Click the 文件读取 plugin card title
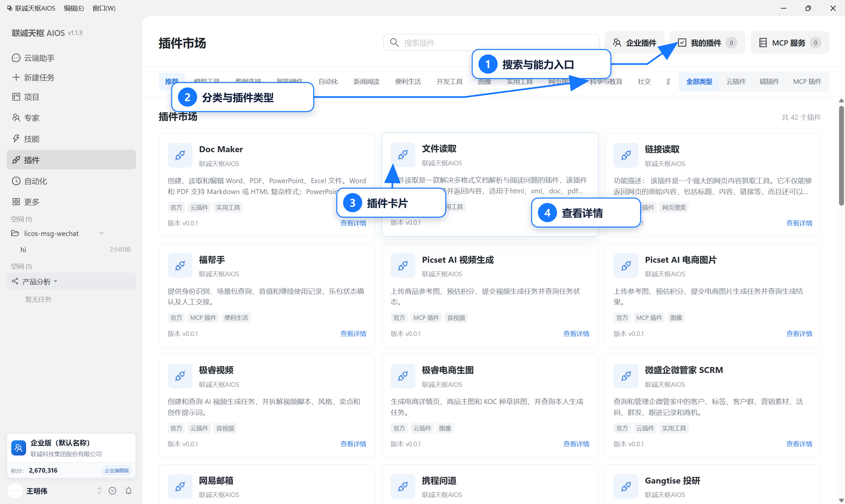Viewport: 845px width, 504px height. click(x=439, y=149)
